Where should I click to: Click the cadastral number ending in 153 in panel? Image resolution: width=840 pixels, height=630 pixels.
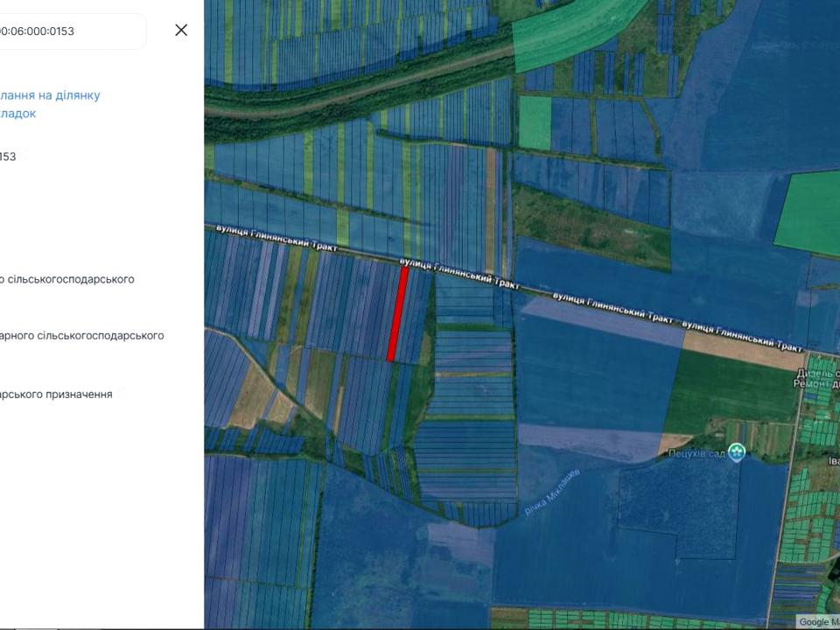tap(9, 157)
